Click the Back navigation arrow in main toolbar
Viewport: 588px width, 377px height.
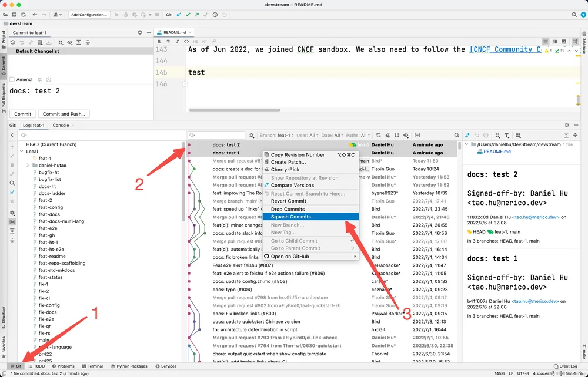tap(35, 15)
